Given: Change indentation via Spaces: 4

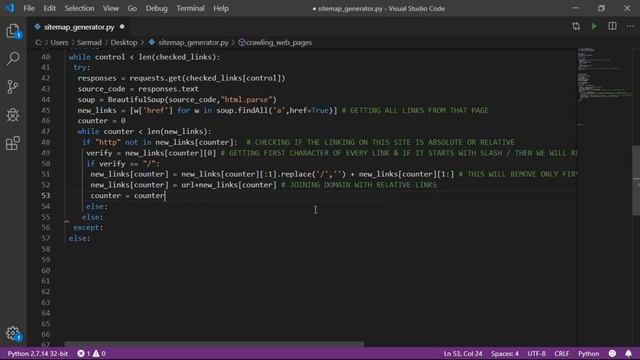Looking at the screenshot, I should point(505,353).
